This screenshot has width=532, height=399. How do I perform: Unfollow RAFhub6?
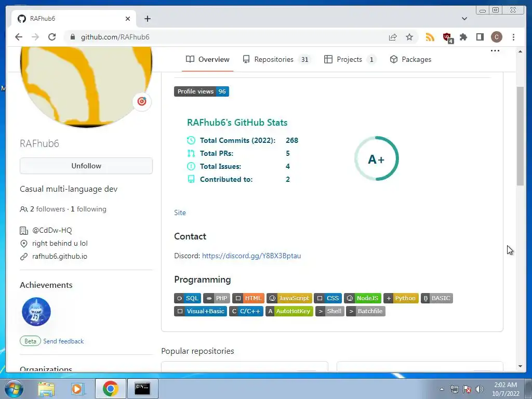(86, 166)
